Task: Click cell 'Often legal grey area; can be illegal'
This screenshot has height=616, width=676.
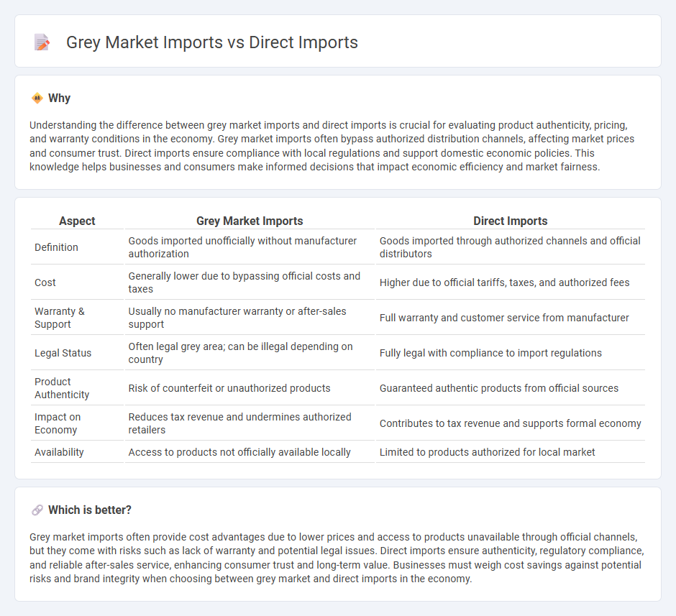Action: 250,353
